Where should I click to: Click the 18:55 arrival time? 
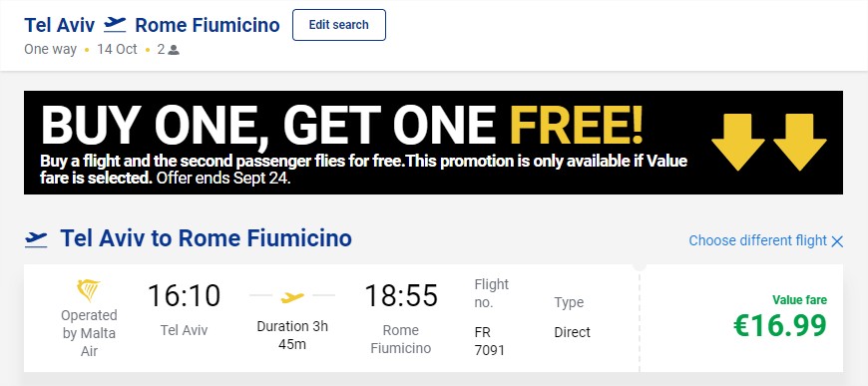pos(401,295)
